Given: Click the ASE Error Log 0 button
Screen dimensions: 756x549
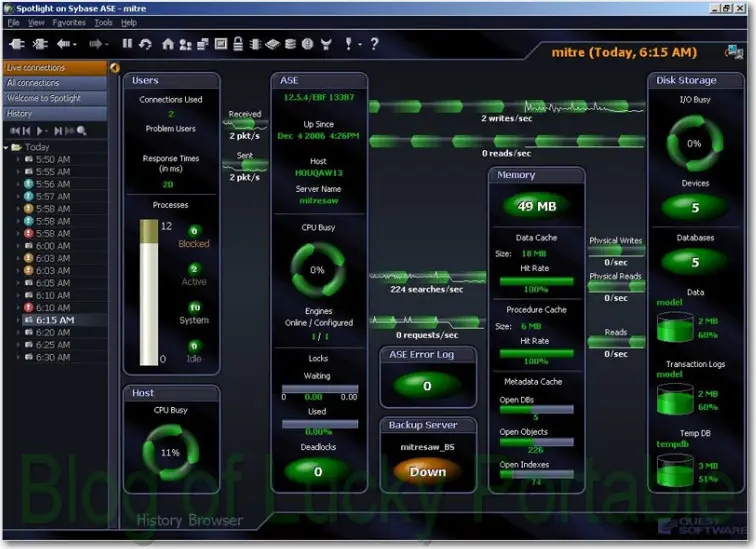Looking at the screenshot, I should tap(427, 386).
